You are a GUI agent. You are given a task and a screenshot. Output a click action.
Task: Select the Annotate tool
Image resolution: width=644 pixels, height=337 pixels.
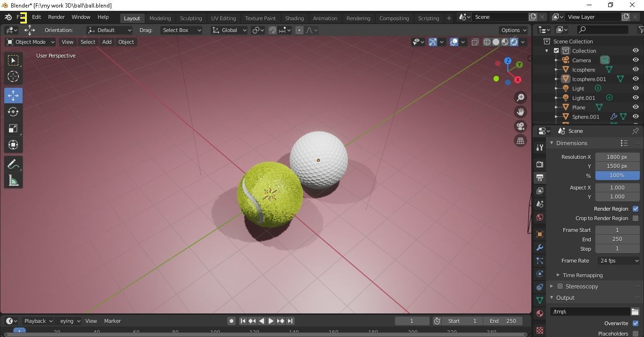coord(13,164)
